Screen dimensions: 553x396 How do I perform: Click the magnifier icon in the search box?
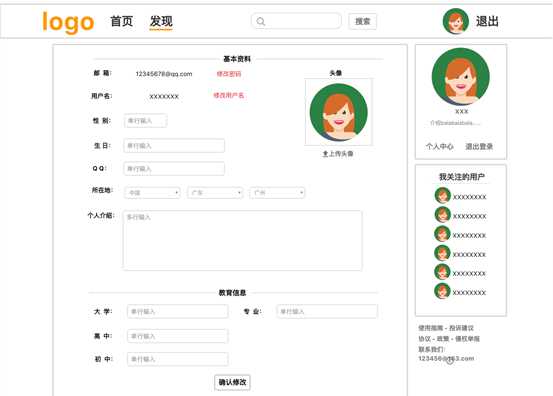coord(261,22)
